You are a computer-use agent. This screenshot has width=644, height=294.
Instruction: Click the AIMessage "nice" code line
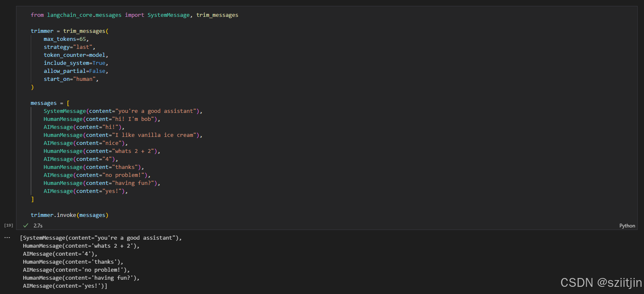[x=85, y=143]
